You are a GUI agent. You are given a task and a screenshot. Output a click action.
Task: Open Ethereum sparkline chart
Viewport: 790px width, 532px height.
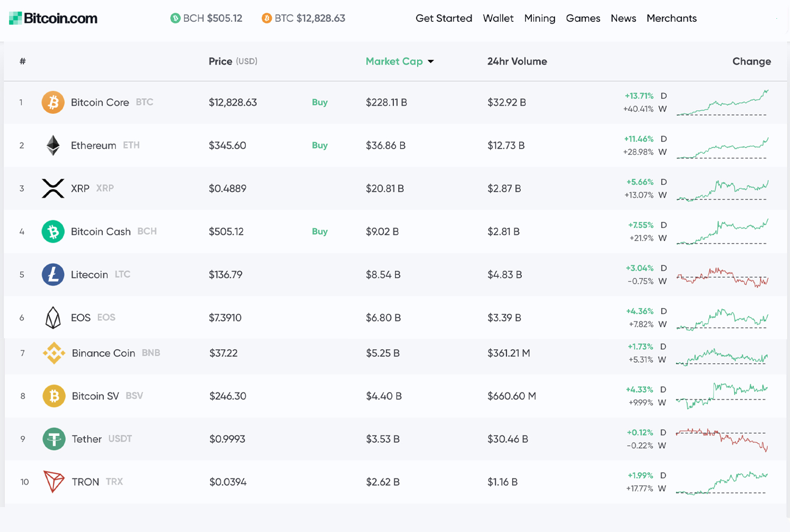722,148
